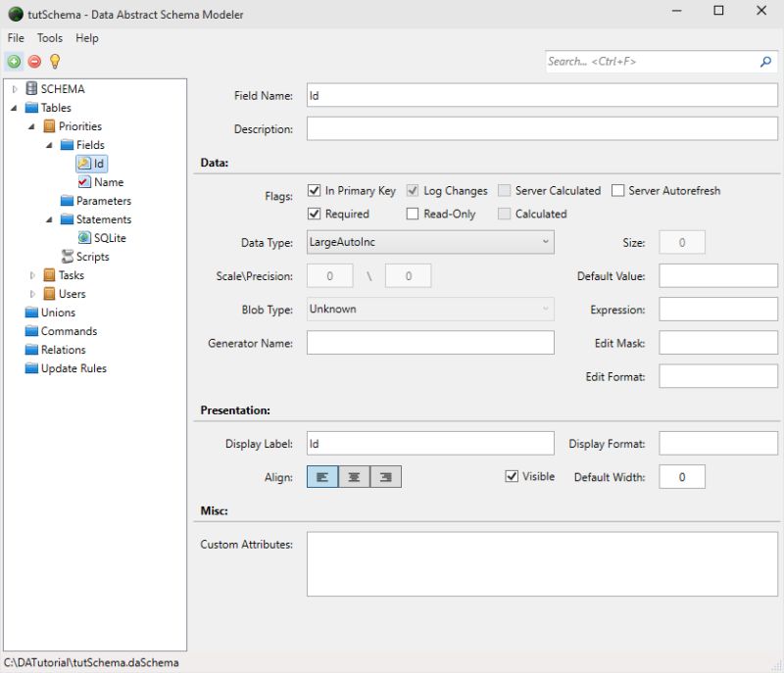Choose center text alignment
784x673 pixels.
354,477
